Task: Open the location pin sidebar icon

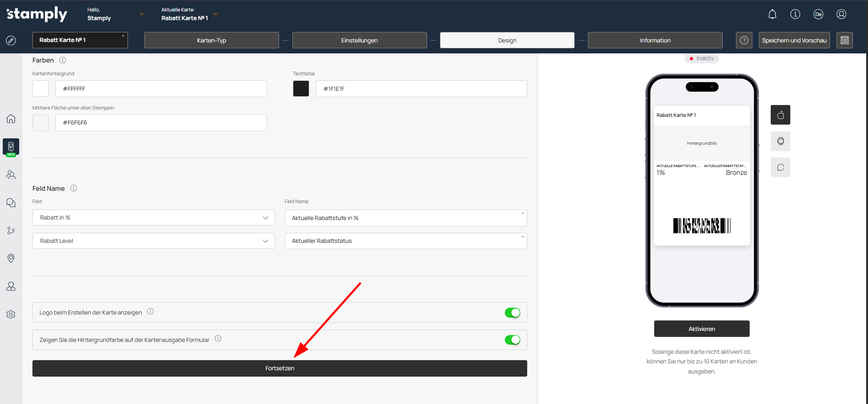Action: pos(11,258)
